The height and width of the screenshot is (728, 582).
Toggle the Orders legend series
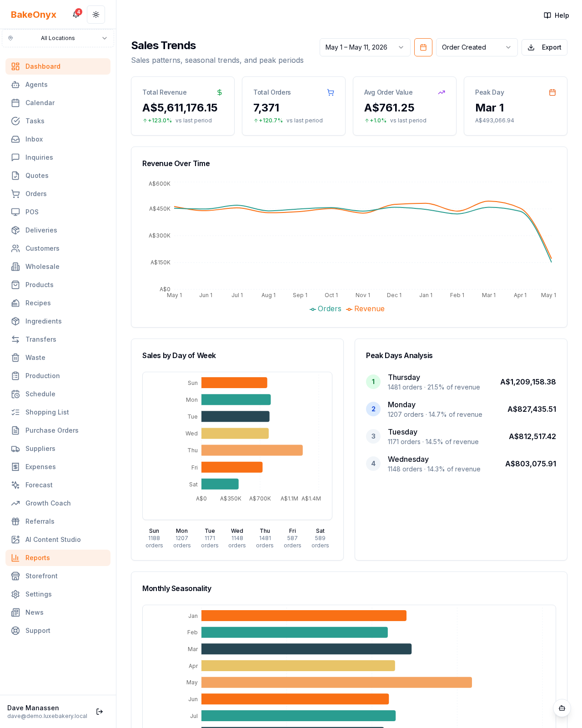click(x=326, y=309)
